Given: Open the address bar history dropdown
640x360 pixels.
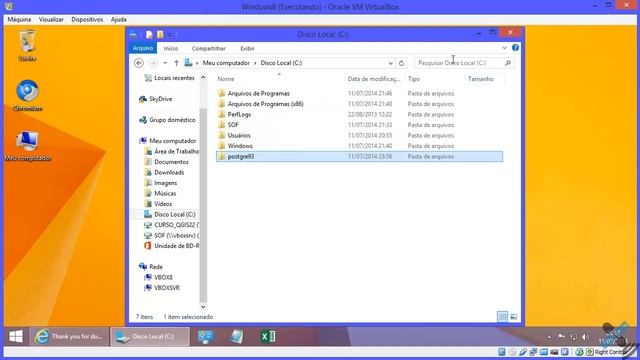Looking at the screenshot, I should click(390, 63).
